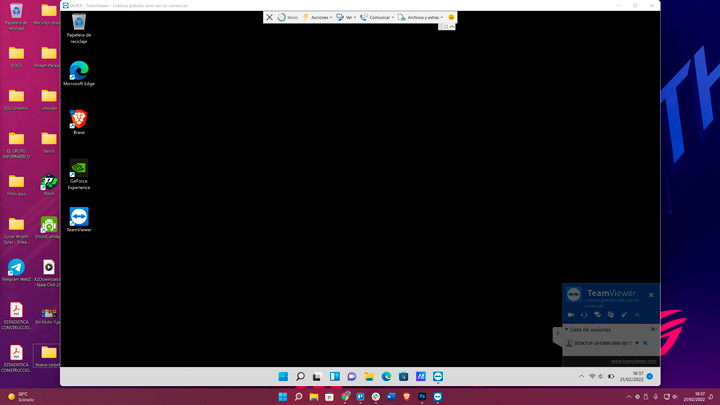This screenshot has height=405, width=720.
Task: Open local system tray hidden icons chevron
Action: (629, 397)
